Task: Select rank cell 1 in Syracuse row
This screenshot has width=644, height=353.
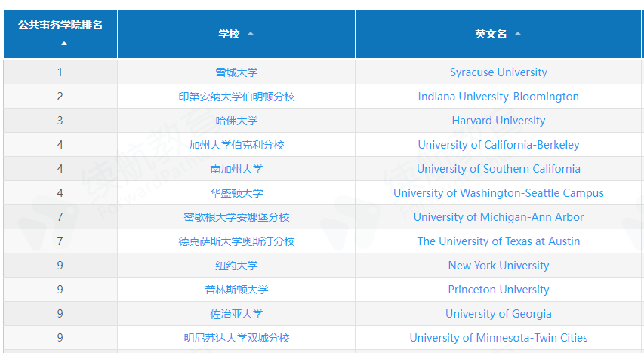Action: pos(60,72)
